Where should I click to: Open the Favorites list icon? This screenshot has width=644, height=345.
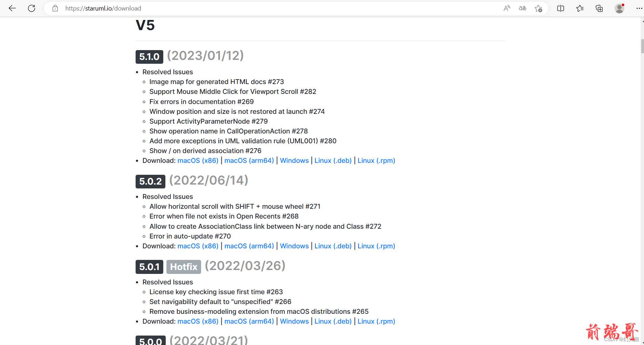580,8
